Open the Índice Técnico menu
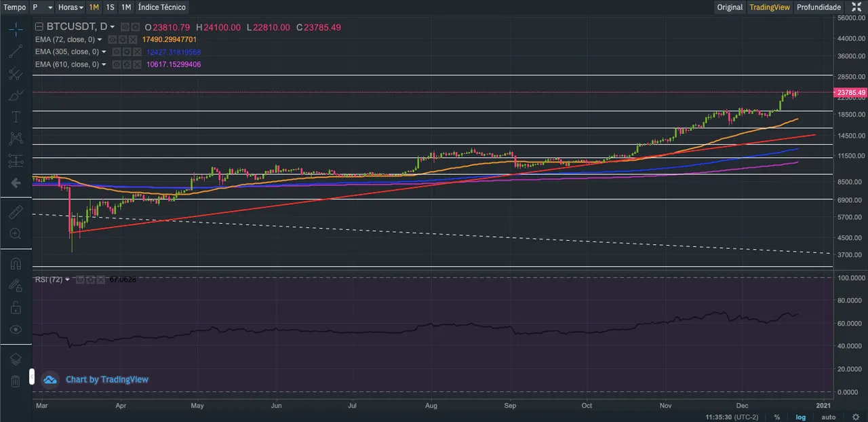The width and height of the screenshot is (868, 422). (161, 7)
